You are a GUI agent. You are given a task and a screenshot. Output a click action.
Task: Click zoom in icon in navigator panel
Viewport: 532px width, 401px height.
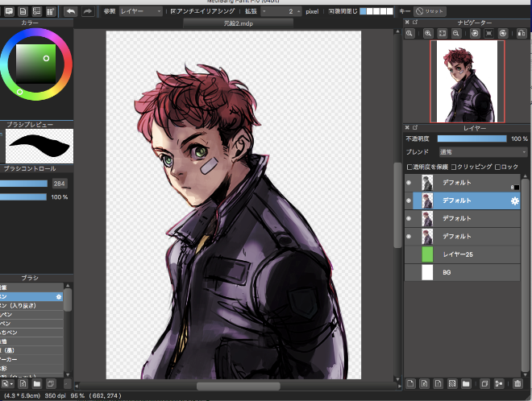[409, 33]
